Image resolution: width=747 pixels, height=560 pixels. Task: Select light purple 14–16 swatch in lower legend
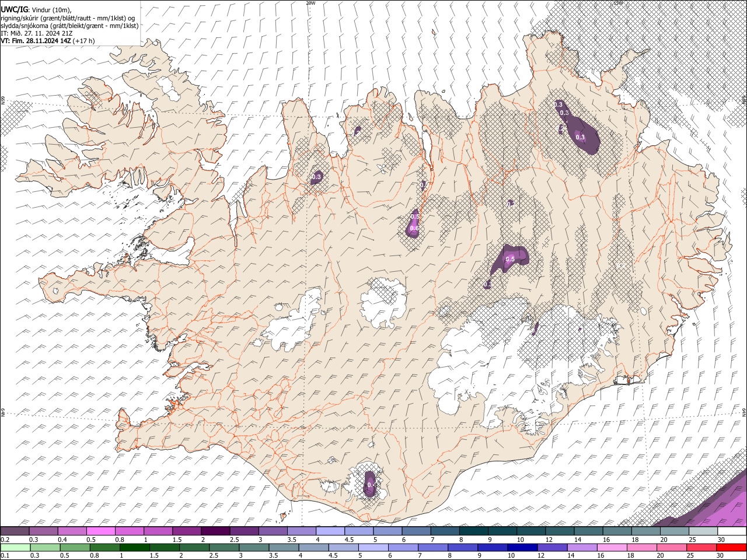pos(581,547)
